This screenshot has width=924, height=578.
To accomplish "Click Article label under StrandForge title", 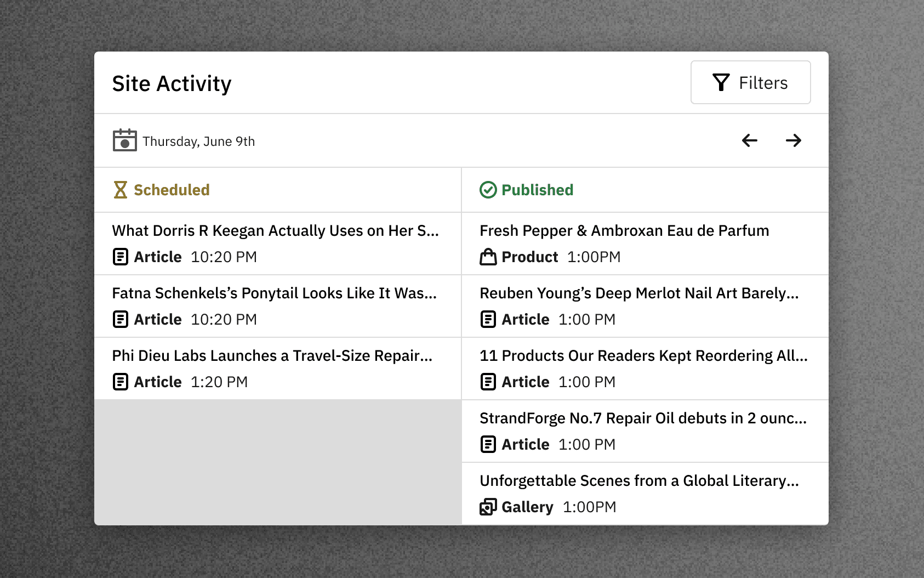I will [x=525, y=445].
